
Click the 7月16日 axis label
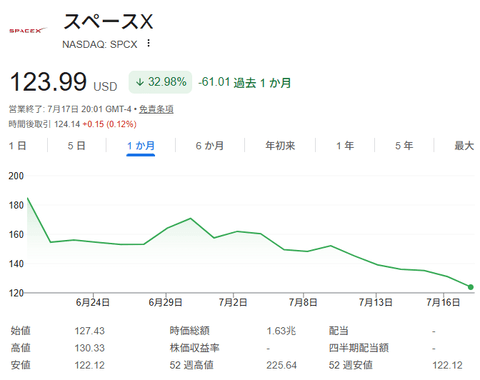tap(443, 302)
